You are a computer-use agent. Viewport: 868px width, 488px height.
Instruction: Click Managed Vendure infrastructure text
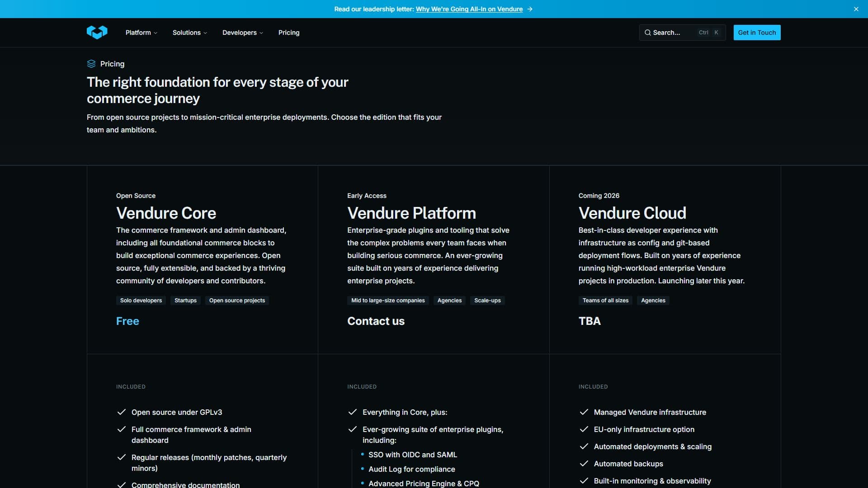pyautogui.click(x=650, y=412)
